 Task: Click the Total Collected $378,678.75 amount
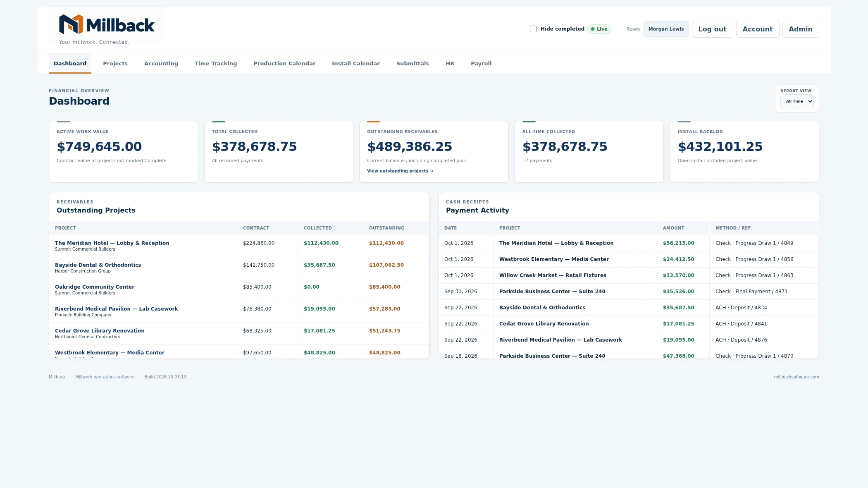[x=254, y=146]
